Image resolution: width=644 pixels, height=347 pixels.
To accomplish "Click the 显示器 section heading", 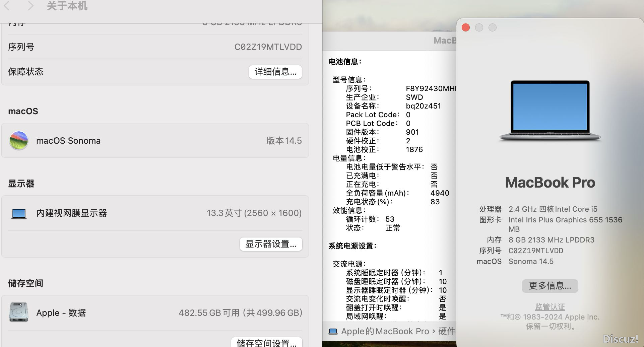I will pos(21,184).
